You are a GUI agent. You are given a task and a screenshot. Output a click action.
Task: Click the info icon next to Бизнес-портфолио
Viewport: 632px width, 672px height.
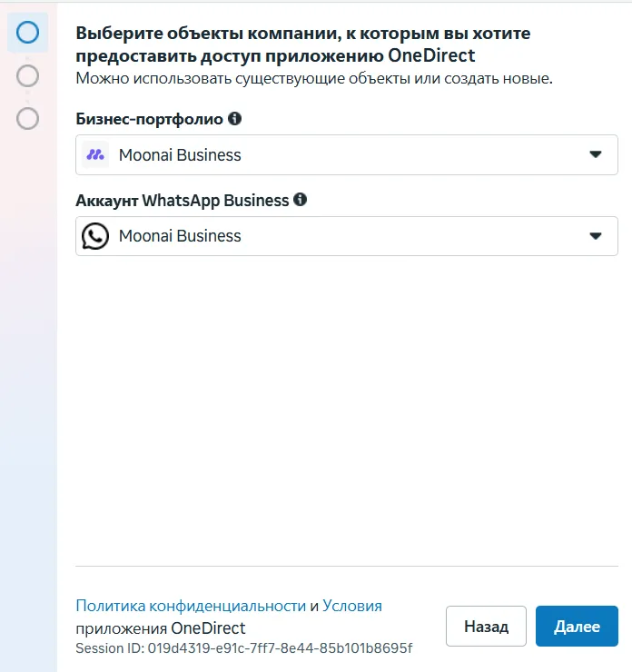[x=234, y=118]
